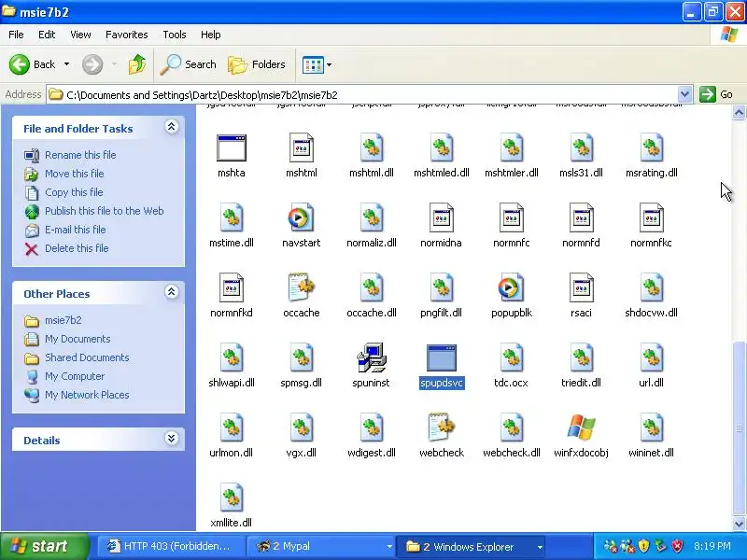Open the Back history dropdown arrow
747x560 pixels.
[66, 64]
